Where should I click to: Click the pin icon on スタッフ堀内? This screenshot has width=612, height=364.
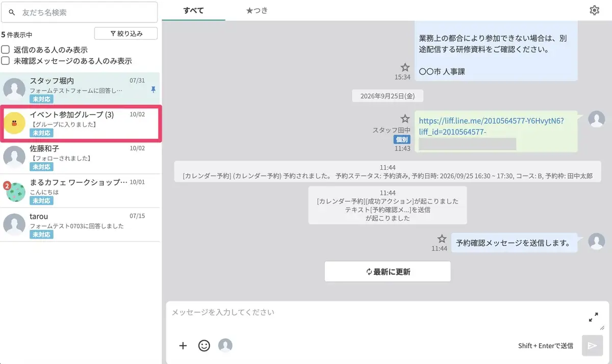click(154, 90)
